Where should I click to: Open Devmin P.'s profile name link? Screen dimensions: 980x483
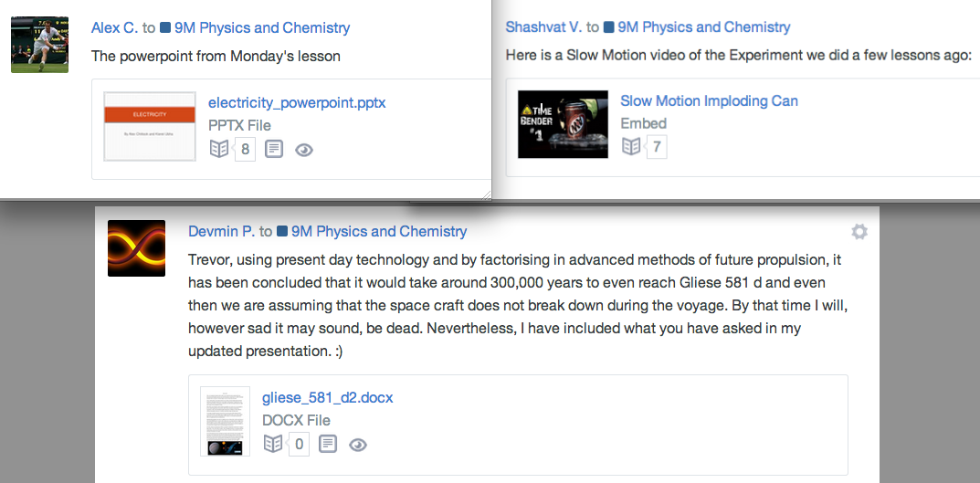click(221, 231)
